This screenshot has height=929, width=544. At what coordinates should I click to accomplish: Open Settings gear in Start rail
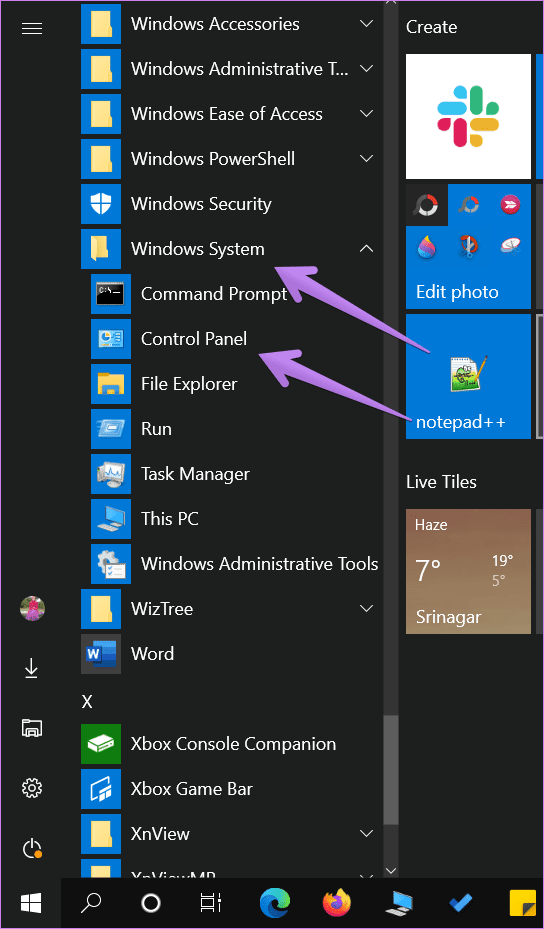click(31, 788)
